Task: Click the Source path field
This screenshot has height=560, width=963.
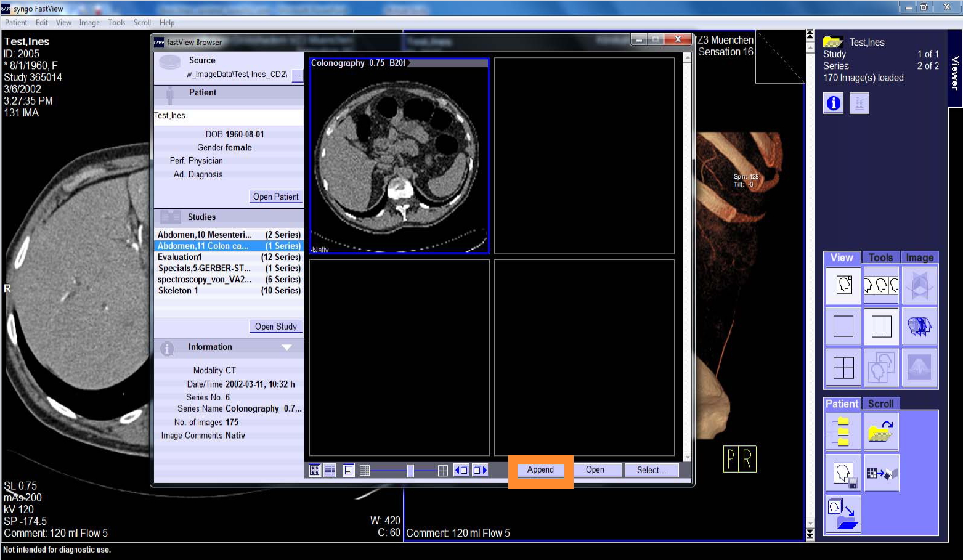Action: pos(237,75)
